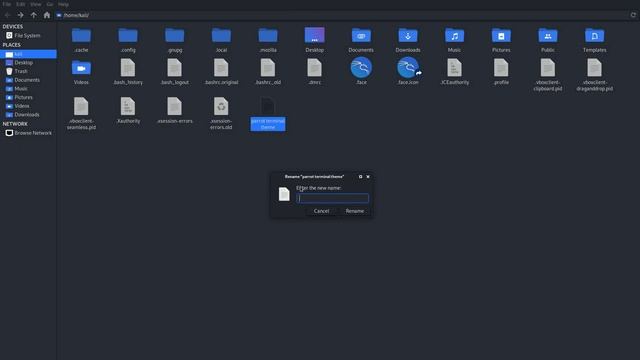Select the .mozilla folder icon
Image resolution: width=640 pixels, height=360 pixels.
coord(268,36)
